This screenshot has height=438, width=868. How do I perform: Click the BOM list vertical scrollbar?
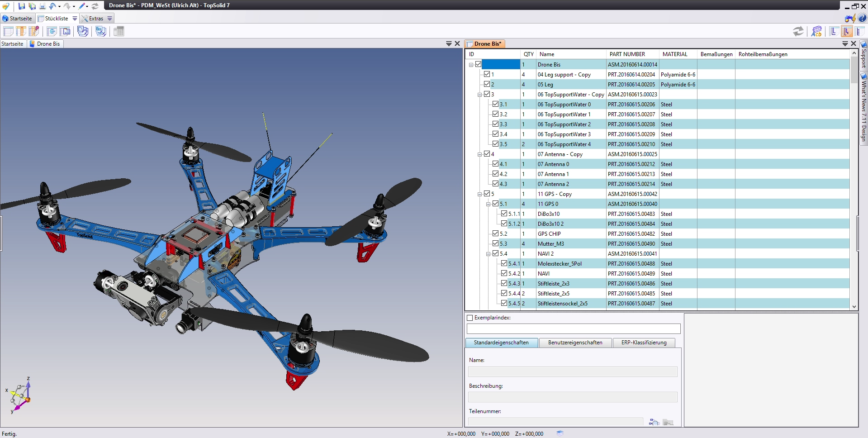[x=854, y=180]
